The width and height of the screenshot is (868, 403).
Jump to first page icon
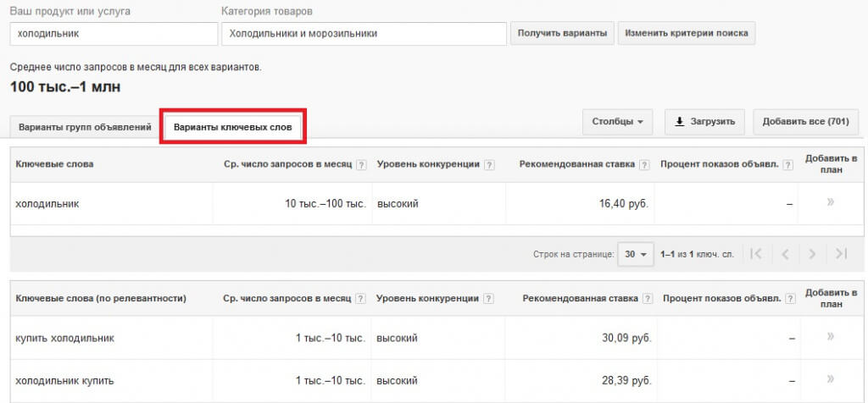(x=756, y=254)
